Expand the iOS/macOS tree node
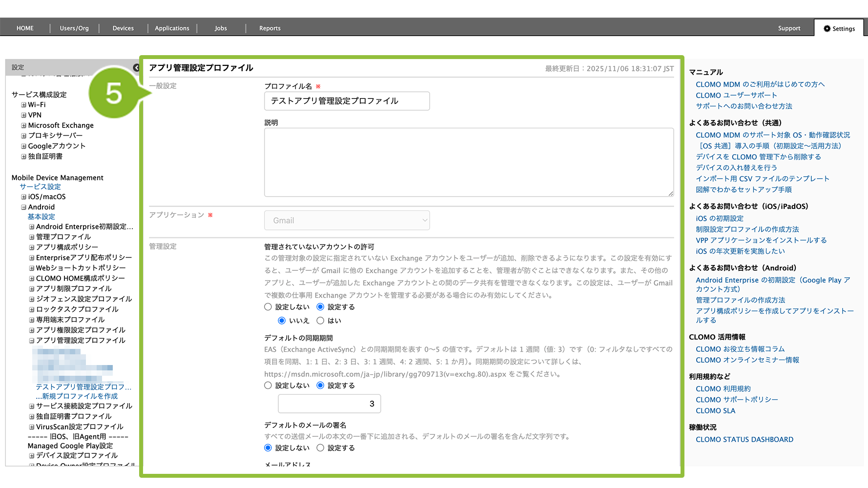Image resolution: width=868 pixels, height=488 pixels. [x=23, y=197]
